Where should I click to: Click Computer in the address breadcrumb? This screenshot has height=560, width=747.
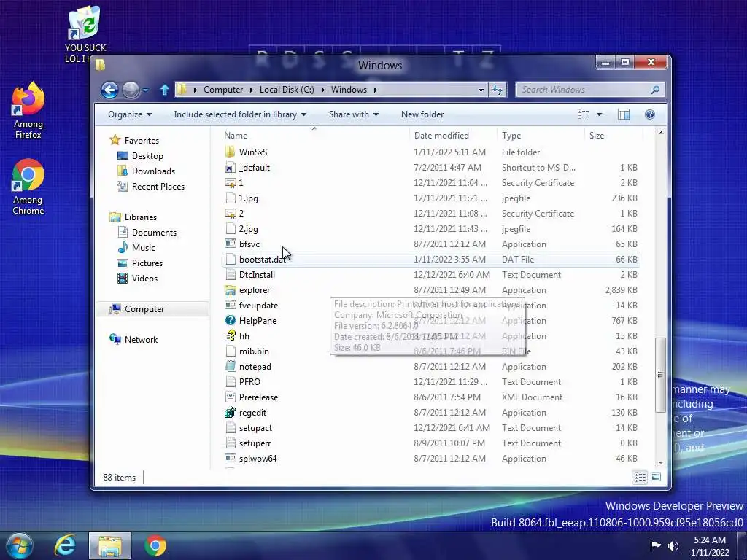(x=223, y=90)
